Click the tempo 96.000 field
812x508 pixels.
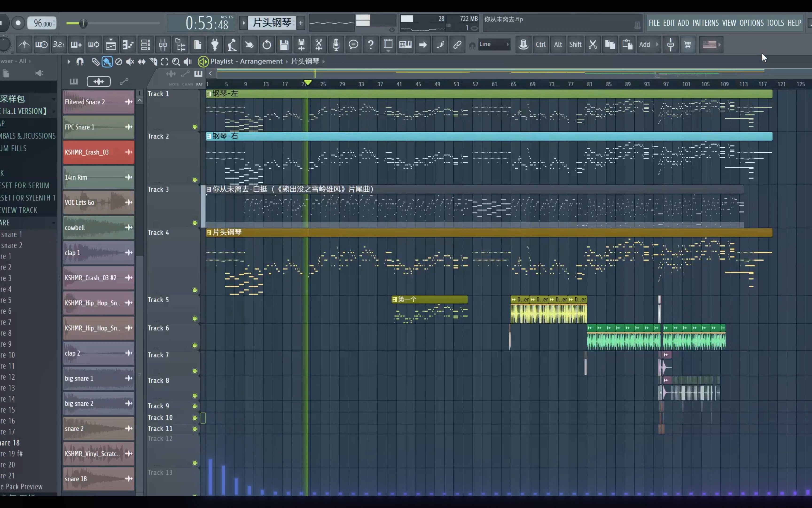tap(42, 23)
